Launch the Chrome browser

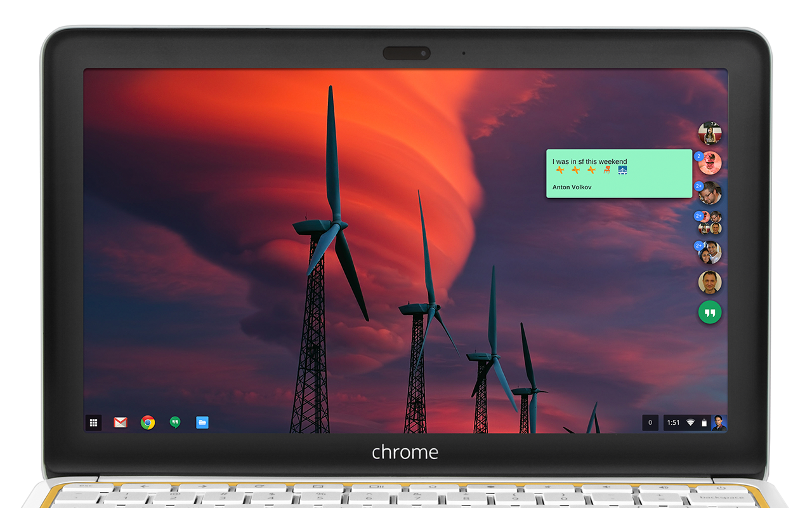point(147,422)
